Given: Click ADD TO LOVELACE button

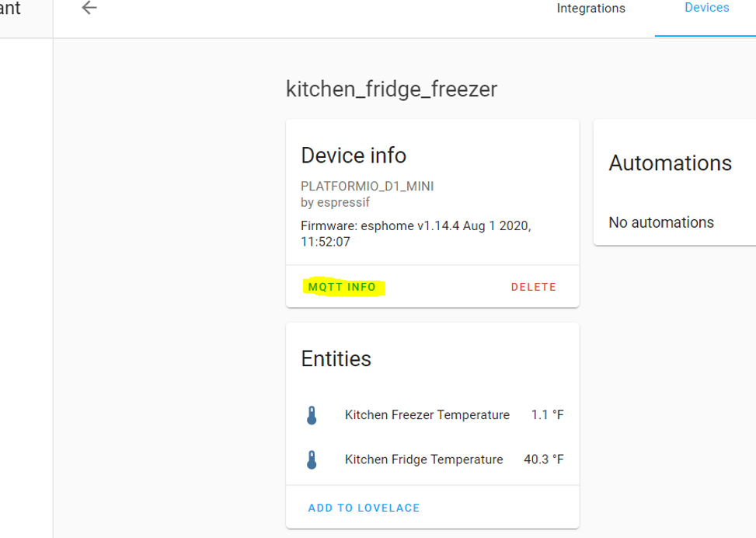Looking at the screenshot, I should (364, 508).
